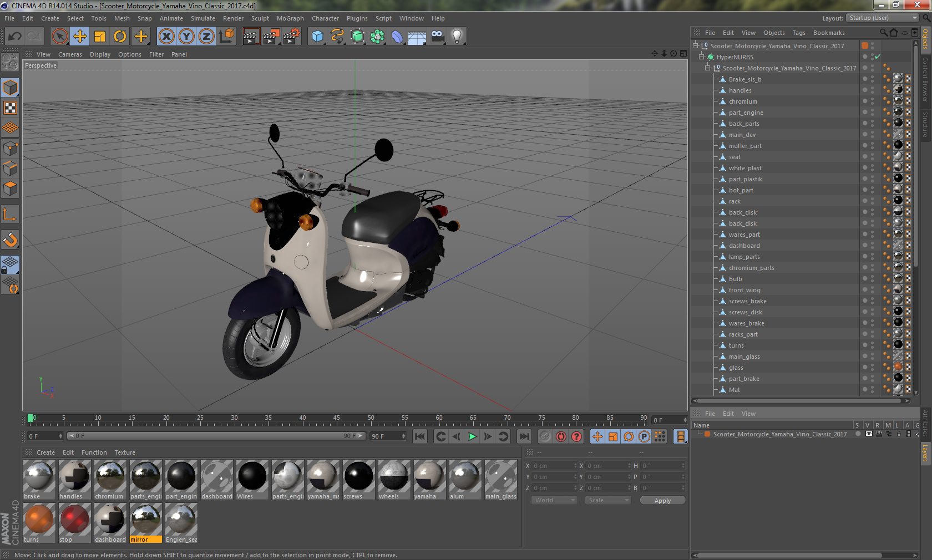Open the Sculpt menu

pyautogui.click(x=260, y=18)
